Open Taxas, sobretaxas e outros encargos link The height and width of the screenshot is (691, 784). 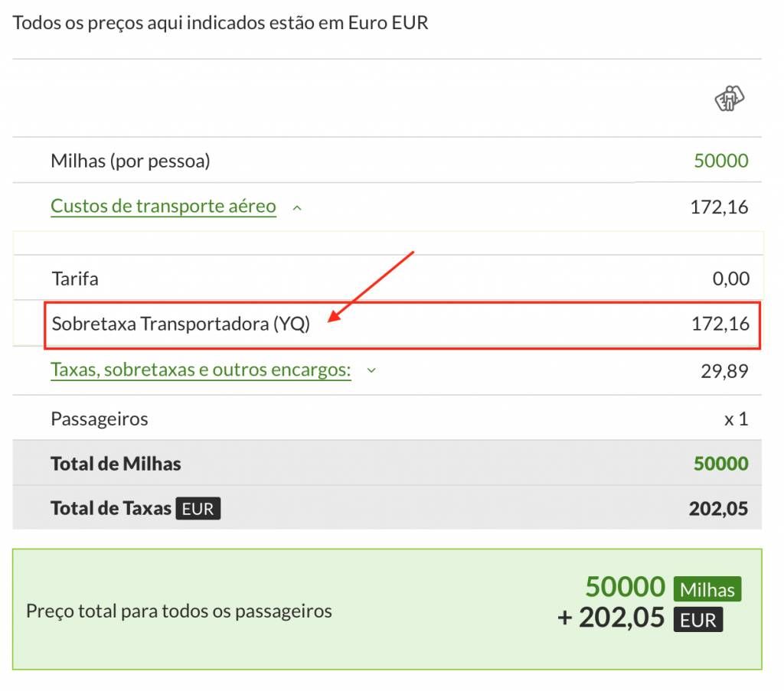pyautogui.click(x=201, y=370)
